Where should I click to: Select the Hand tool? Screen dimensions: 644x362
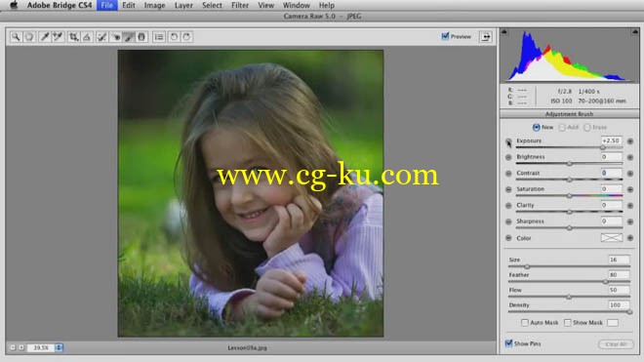tap(29, 37)
